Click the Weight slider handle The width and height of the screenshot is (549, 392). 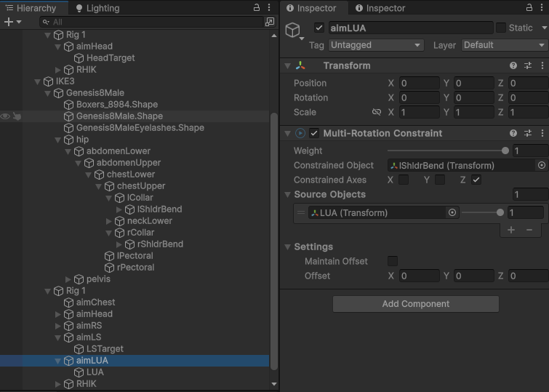pyautogui.click(x=505, y=151)
